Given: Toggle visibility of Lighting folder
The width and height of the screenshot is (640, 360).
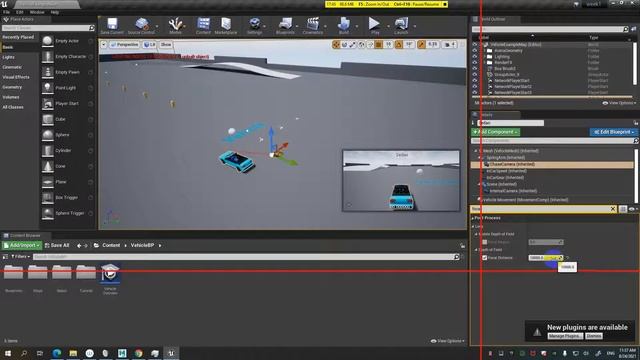Looking at the screenshot, I should pyautogui.click(x=475, y=57).
